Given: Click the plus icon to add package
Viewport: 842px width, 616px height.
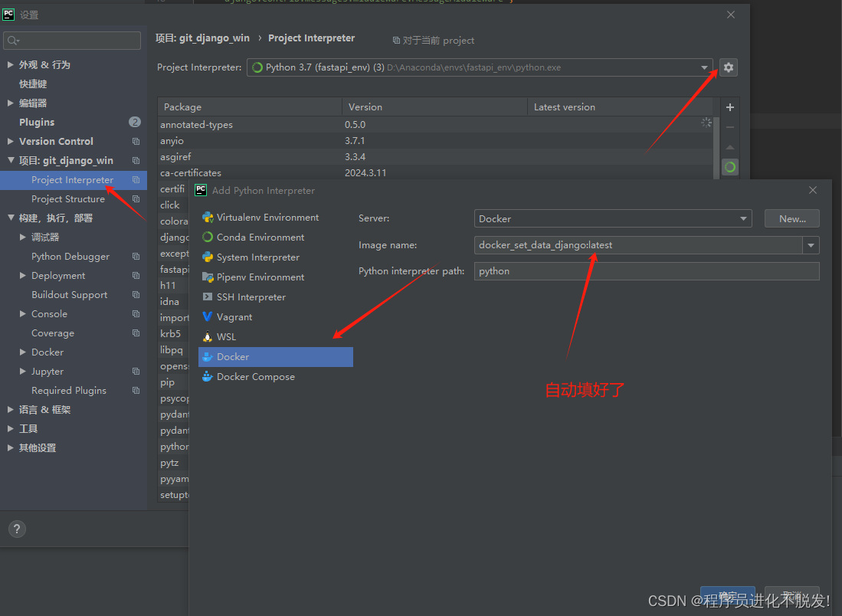Looking at the screenshot, I should [x=730, y=107].
